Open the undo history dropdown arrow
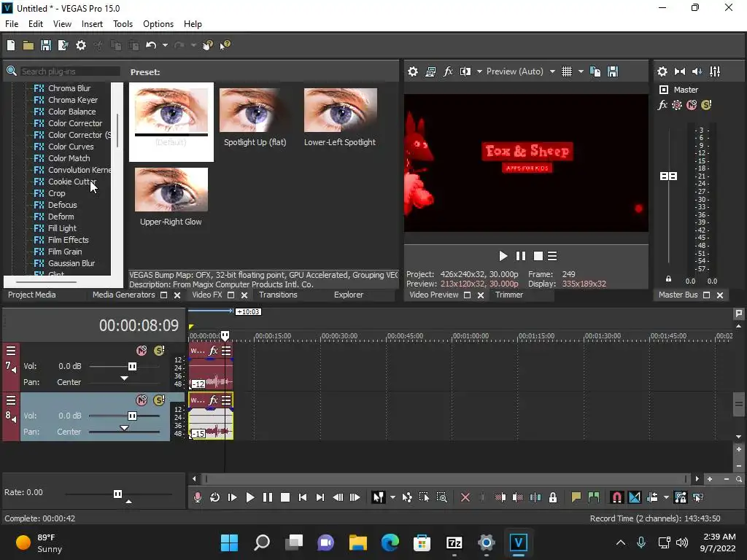The image size is (747, 560). [165, 45]
